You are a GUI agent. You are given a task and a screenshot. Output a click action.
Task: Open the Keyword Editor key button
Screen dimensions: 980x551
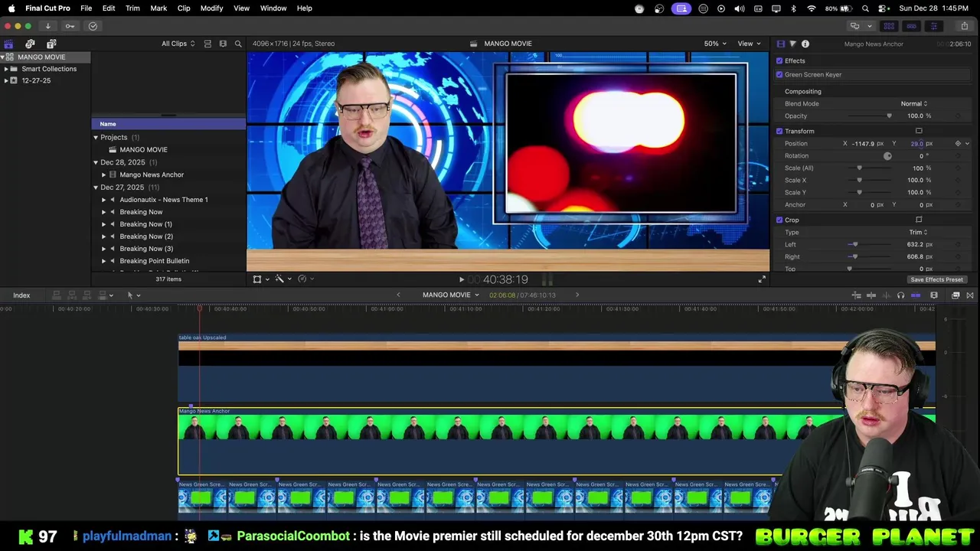tap(70, 26)
